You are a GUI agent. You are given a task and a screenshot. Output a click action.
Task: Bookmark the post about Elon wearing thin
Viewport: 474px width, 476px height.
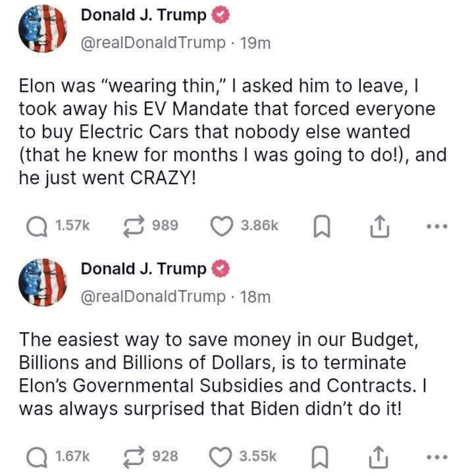point(322,227)
